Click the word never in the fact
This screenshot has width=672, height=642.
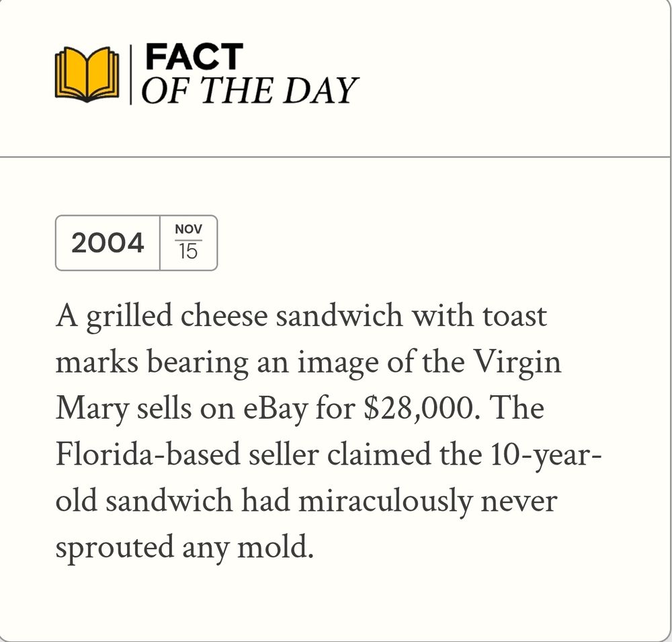(x=518, y=501)
